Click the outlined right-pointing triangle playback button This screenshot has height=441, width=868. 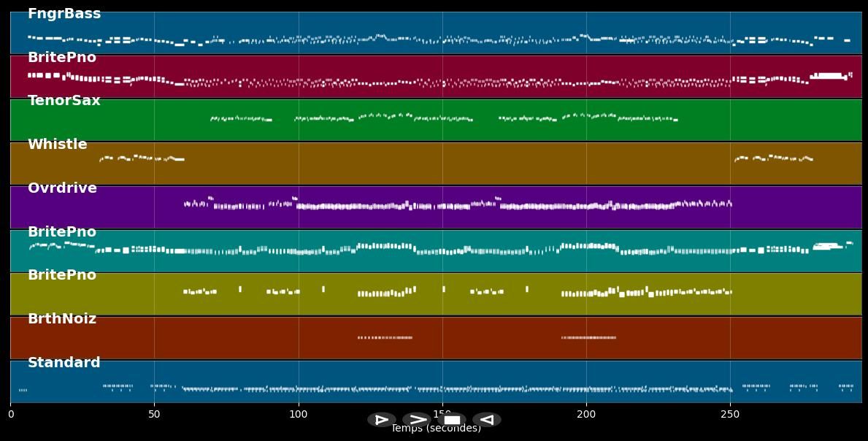pyautogui.click(x=381, y=420)
